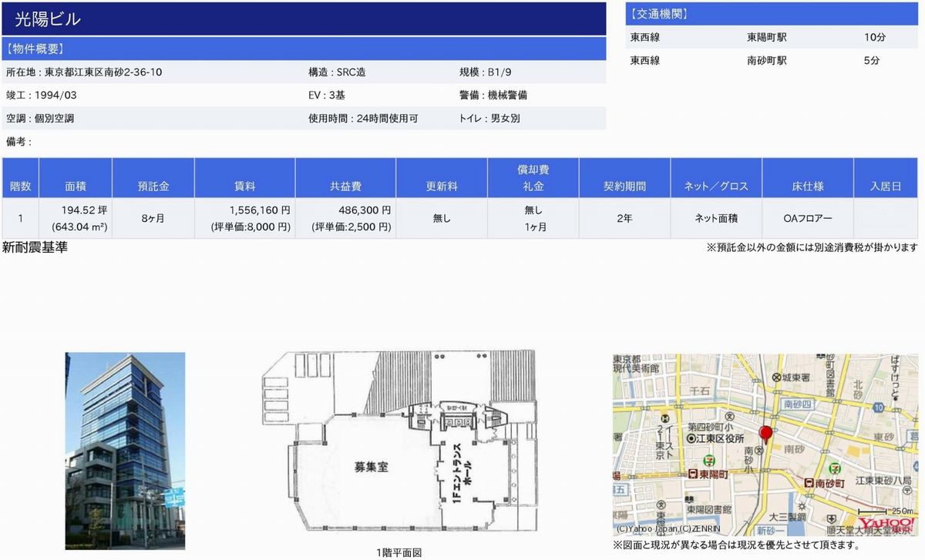Click the 城東署 police marker on the map
The width and height of the screenshot is (925, 560).
[776, 377]
